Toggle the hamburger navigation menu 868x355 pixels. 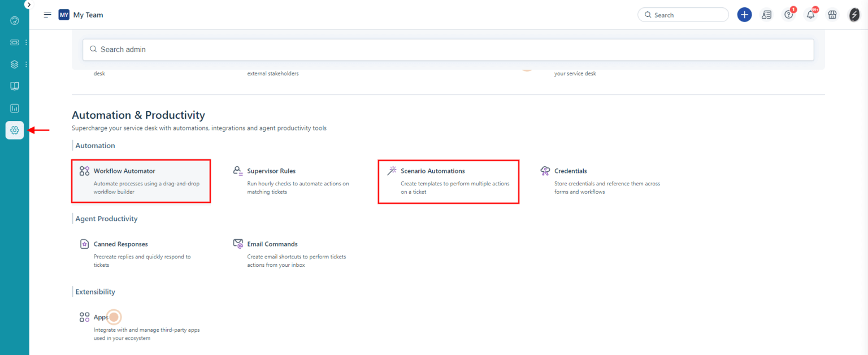(47, 15)
